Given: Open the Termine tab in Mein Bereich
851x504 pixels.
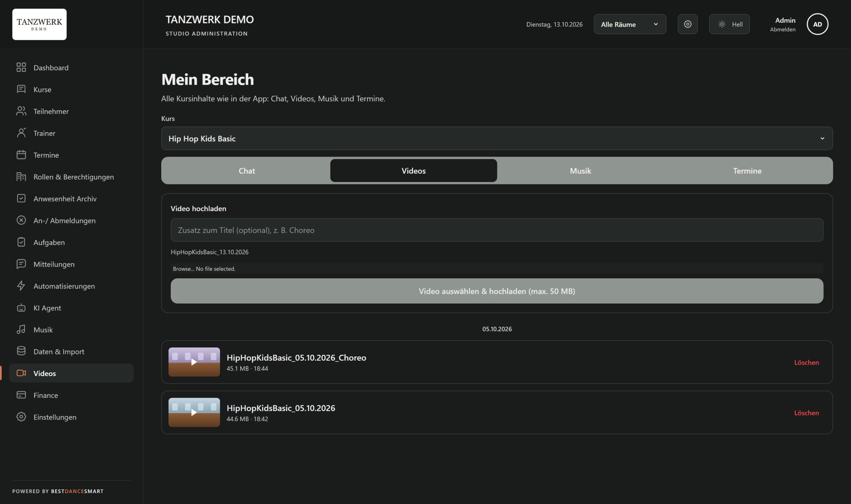Looking at the screenshot, I should (747, 171).
